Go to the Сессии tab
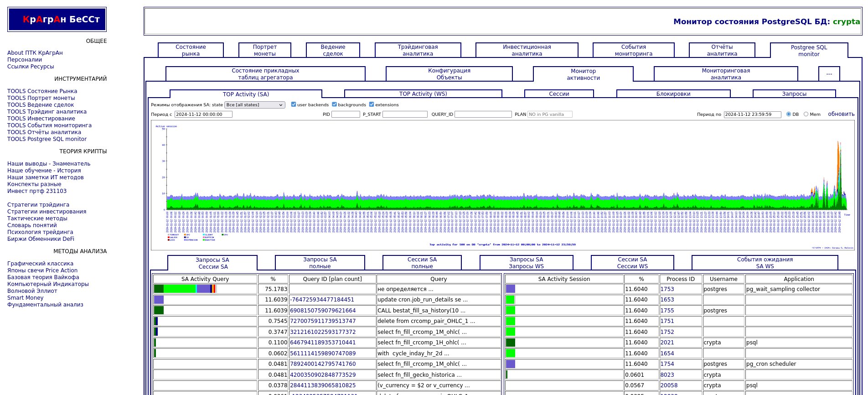868x395 pixels. (x=558, y=94)
